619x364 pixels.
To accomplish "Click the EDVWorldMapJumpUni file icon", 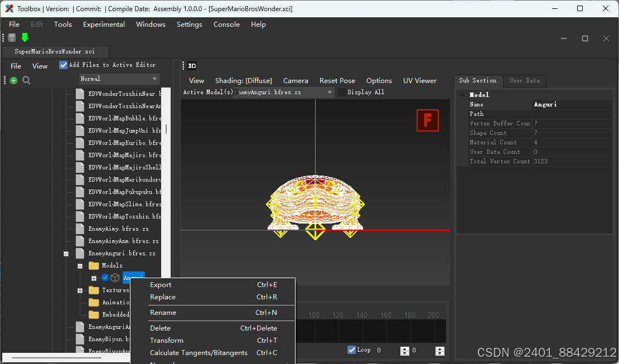I will coord(80,130).
